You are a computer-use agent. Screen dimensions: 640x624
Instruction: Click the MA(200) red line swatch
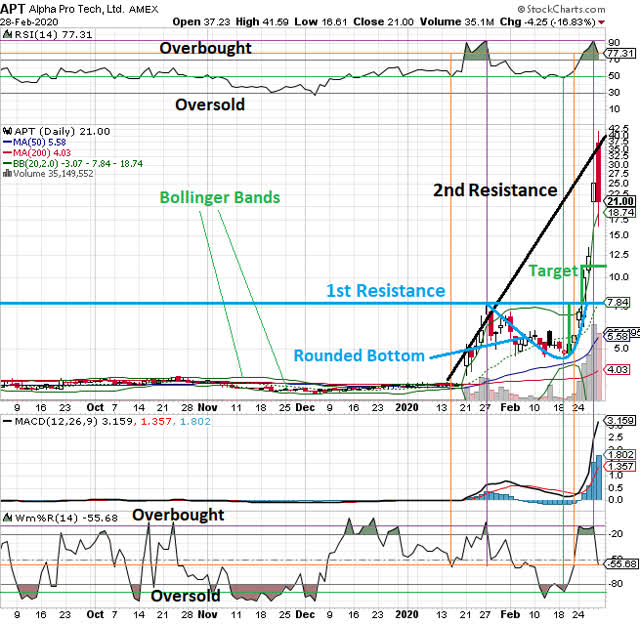click(7, 153)
